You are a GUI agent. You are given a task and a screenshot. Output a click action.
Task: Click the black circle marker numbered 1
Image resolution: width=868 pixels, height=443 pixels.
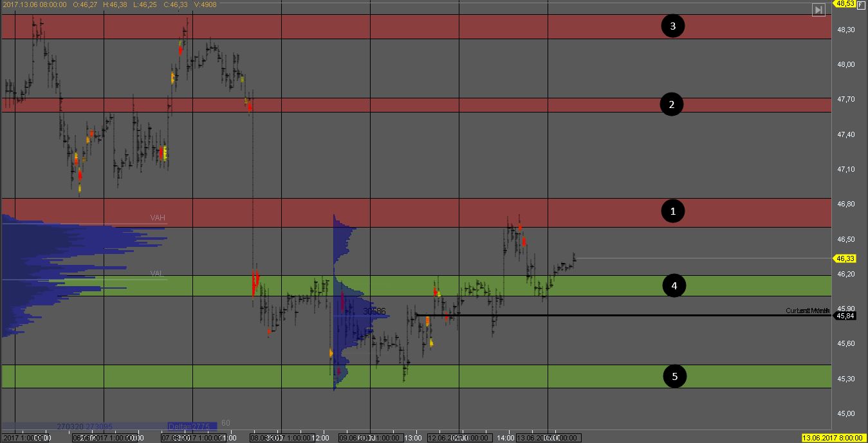[673, 211]
